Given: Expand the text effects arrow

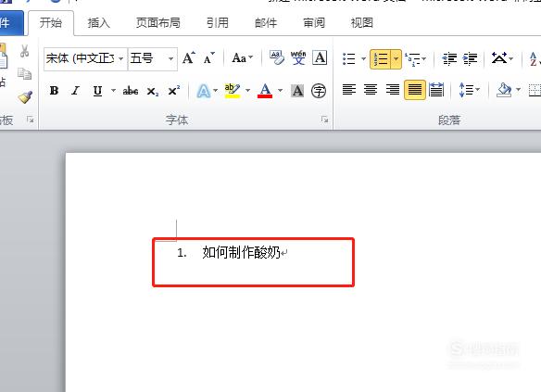Looking at the screenshot, I should 215,91.
